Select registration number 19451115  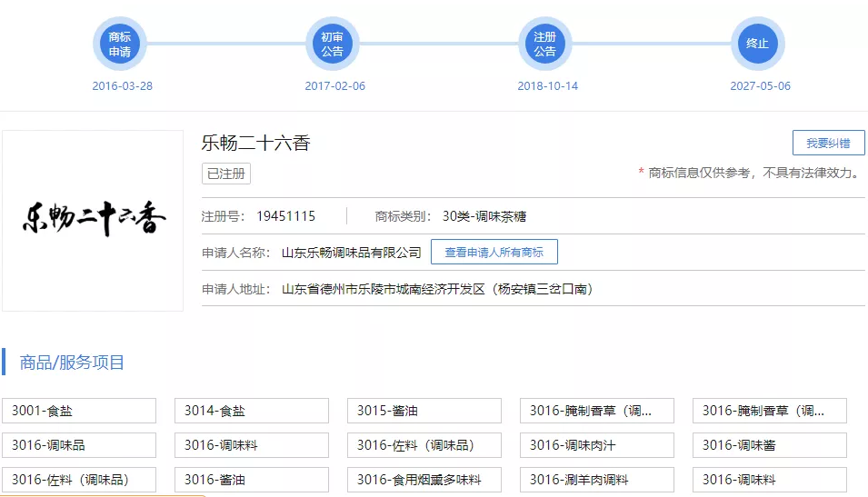[285, 216]
